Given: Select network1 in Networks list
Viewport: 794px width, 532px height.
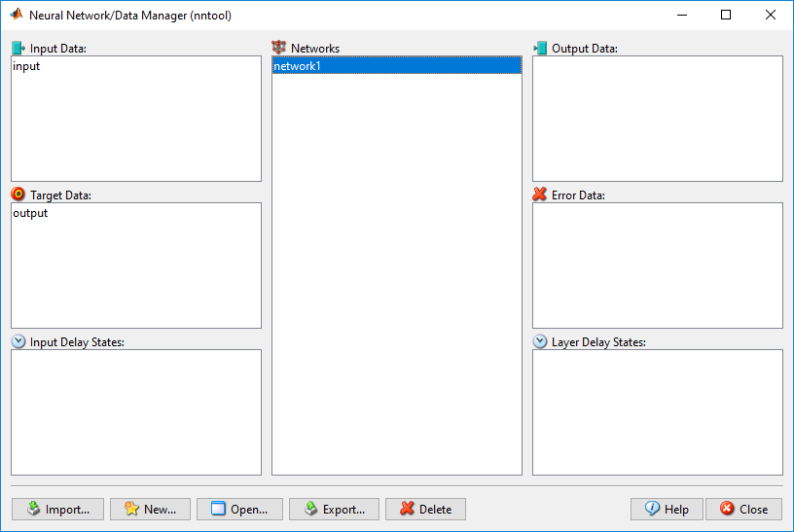Looking at the screenshot, I should [x=397, y=66].
